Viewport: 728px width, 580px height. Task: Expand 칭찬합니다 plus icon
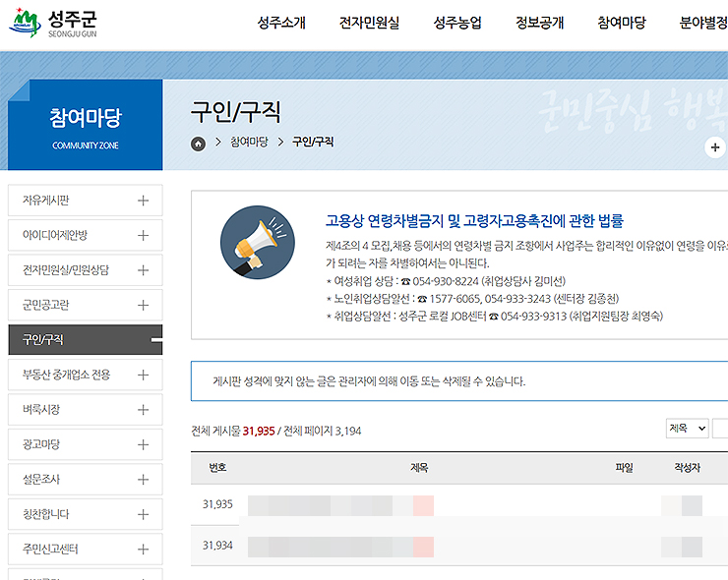[x=143, y=514]
